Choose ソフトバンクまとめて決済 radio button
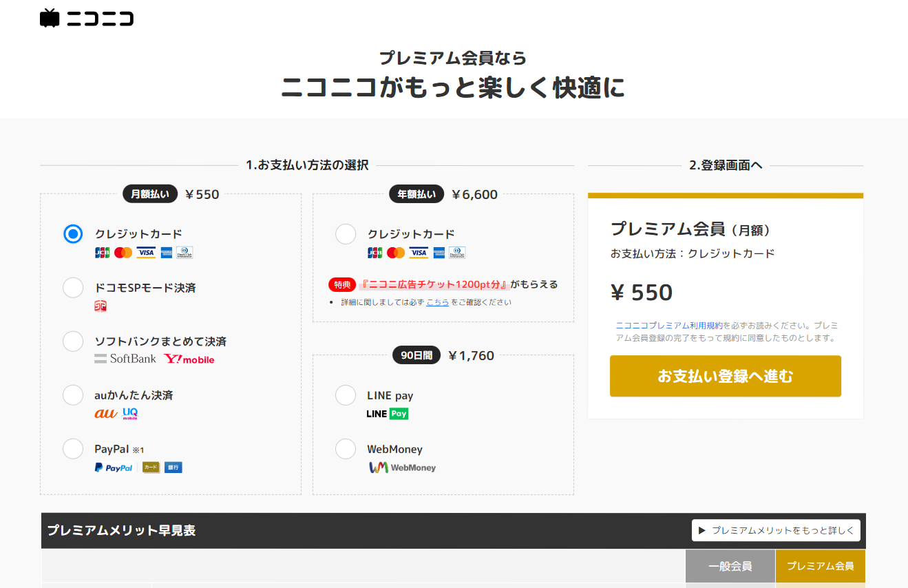The height and width of the screenshot is (588, 908). click(73, 342)
